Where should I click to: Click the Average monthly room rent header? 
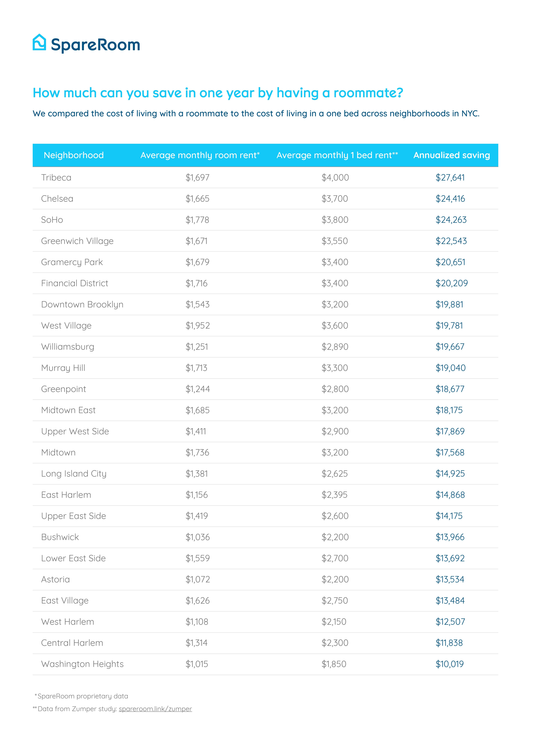point(200,155)
